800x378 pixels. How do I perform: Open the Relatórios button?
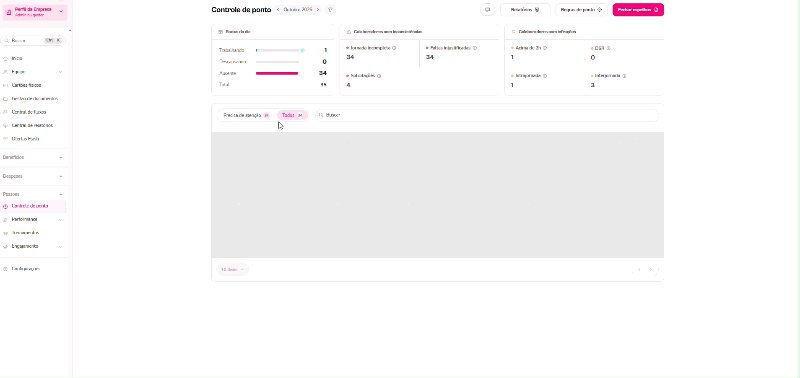(x=525, y=9)
